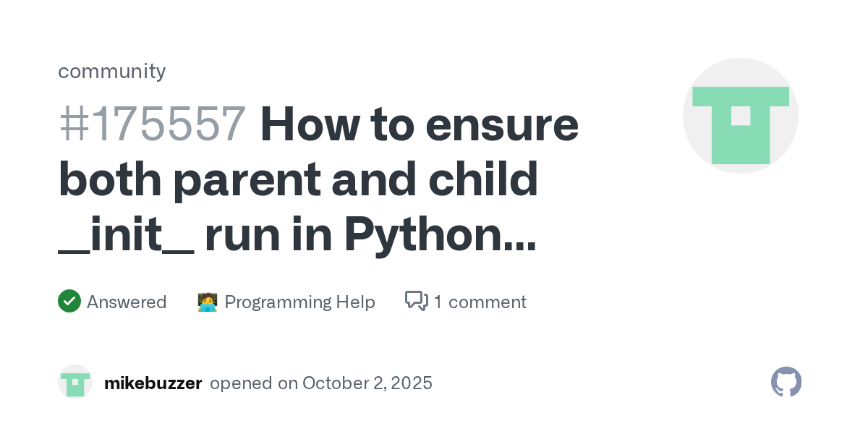Click mikebuzzer's small avatar icon
868x434 pixels.
75,383
